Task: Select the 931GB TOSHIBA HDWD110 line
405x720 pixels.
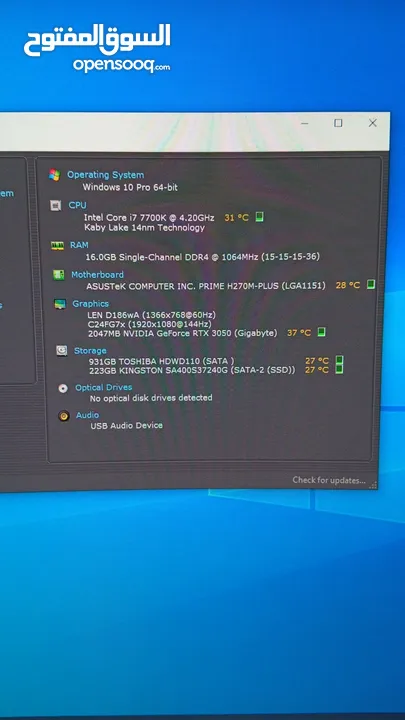Action: click(x=162, y=361)
